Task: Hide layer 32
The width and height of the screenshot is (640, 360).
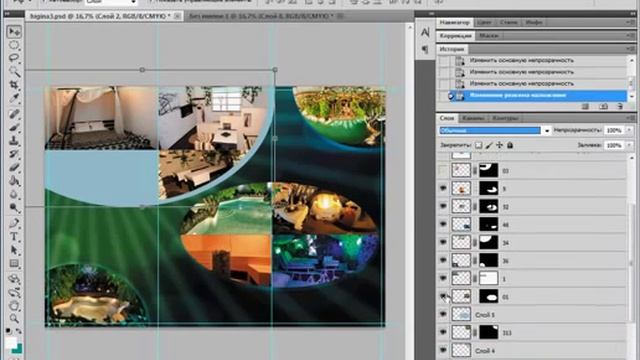Action: coord(443,206)
